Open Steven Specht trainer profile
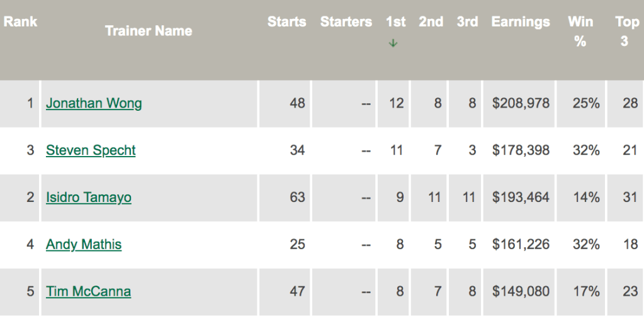 91,150
